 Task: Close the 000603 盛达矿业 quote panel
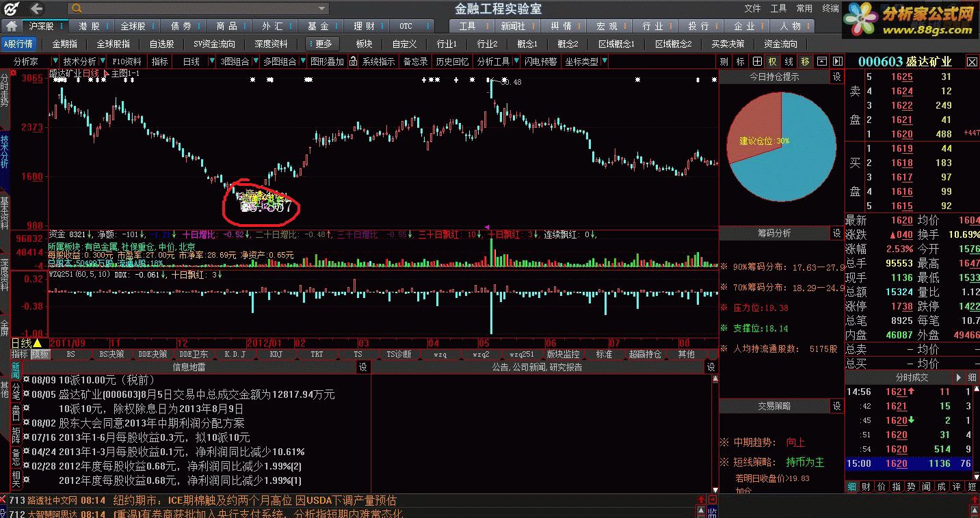pyautogui.click(x=972, y=62)
